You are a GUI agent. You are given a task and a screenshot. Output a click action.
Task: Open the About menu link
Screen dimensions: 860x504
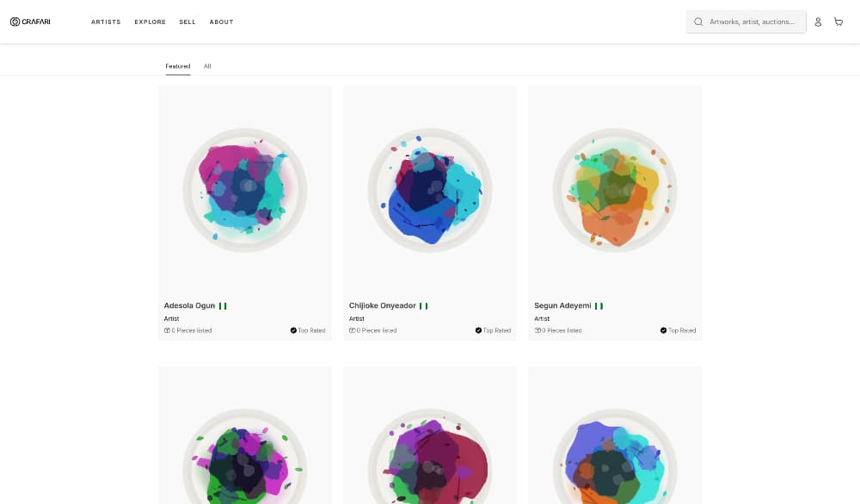point(222,22)
